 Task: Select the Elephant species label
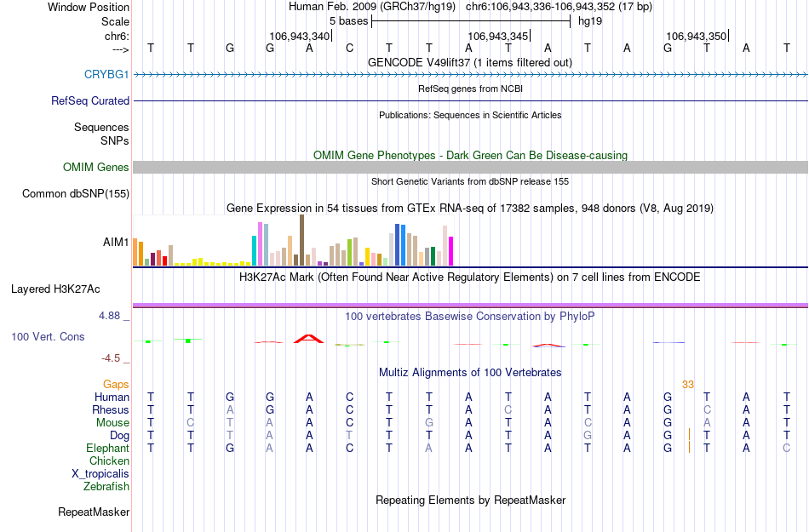[108, 449]
